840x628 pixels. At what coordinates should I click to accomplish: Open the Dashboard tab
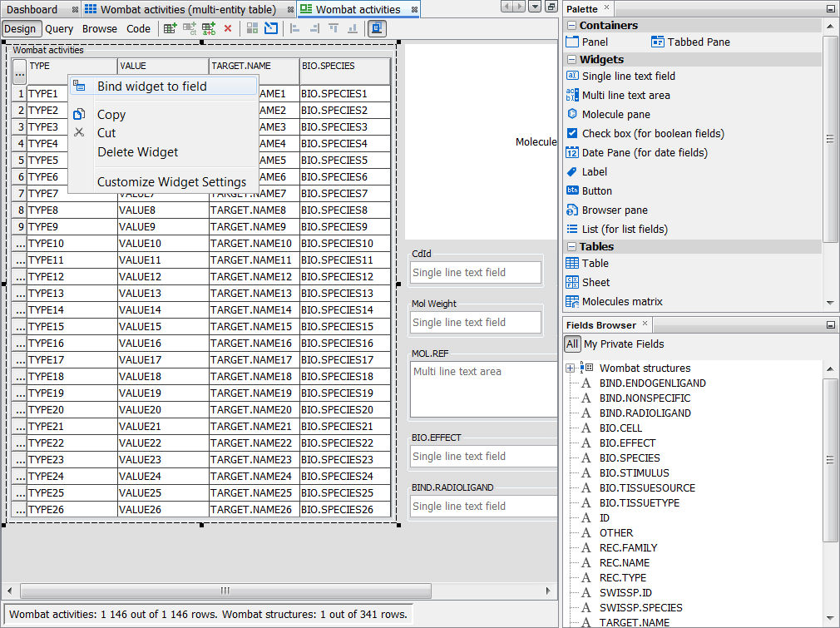[33, 9]
